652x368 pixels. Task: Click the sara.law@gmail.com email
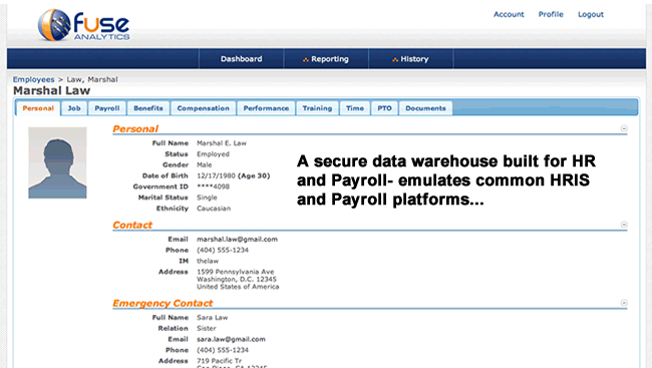coord(231,339)
